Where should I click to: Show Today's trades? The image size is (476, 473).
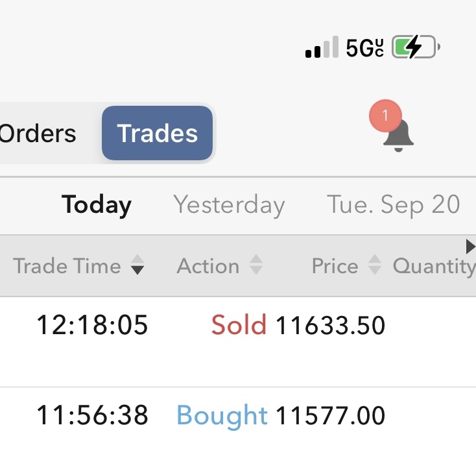coord(97,205)
